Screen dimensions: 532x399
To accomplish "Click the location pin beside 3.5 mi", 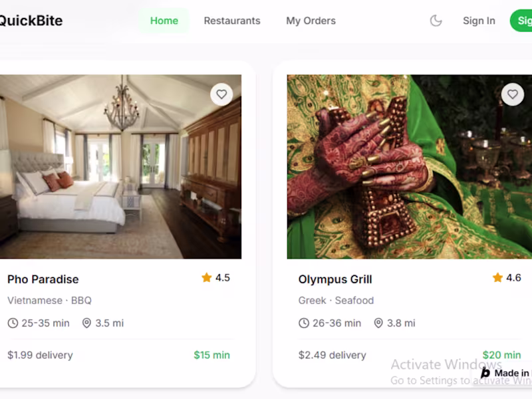I will tap(87, 323).
